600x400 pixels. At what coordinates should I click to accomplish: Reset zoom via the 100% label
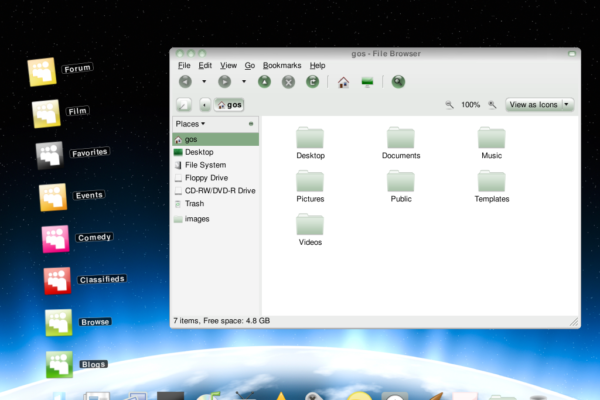[470, 104]
